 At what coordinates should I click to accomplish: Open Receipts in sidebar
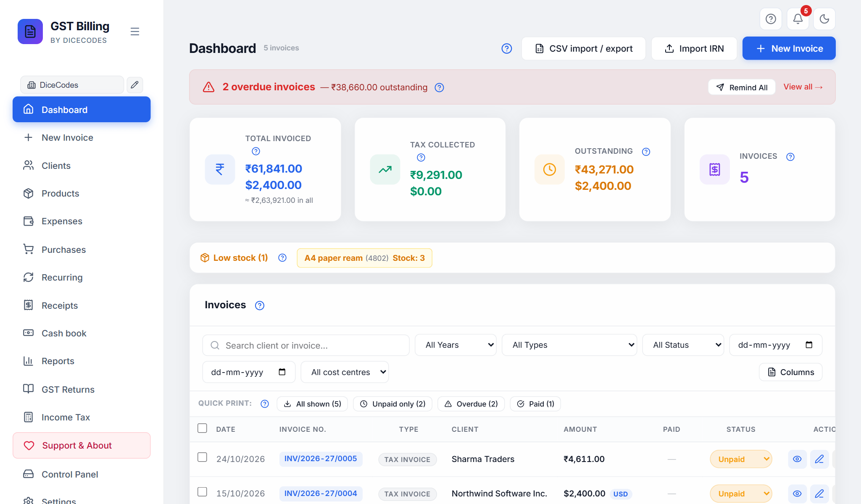[x=82, y=305]
